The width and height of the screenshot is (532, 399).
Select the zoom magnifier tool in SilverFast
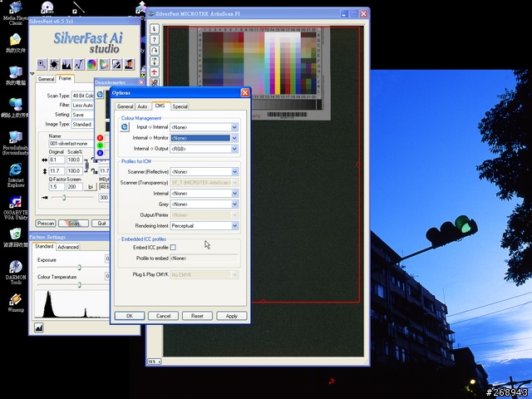pyautogui.click(x=42, y=64)
